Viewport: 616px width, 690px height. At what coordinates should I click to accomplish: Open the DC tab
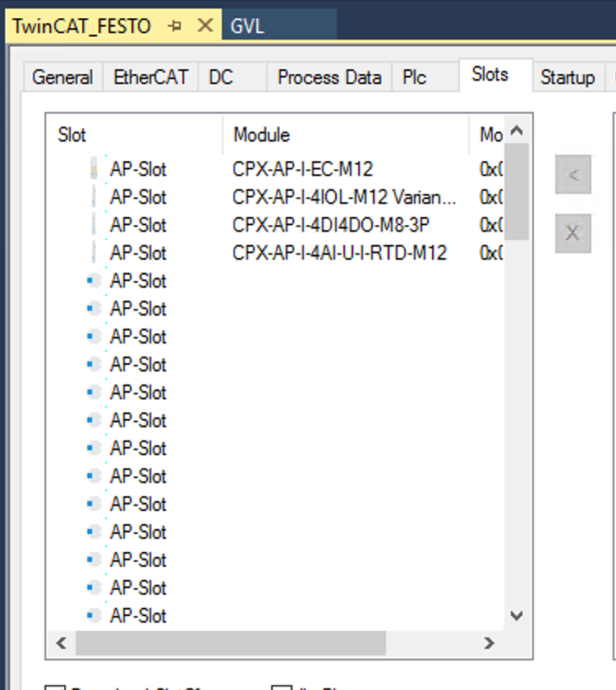click(232, 77)
